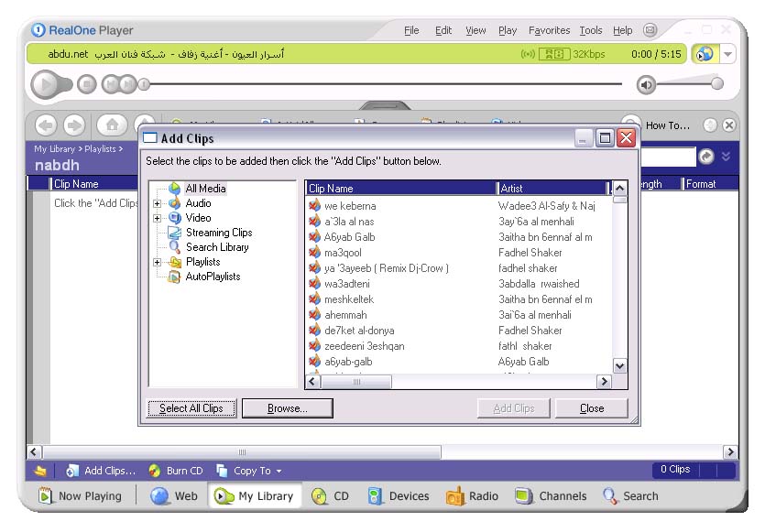Screen dimensions: 765x532
Task: Sort by the Artist column header
Action: [552, 189]
